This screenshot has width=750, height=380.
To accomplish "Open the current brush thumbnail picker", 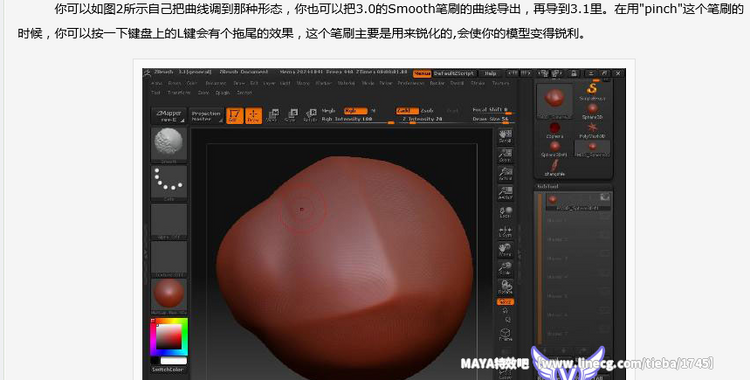I will [x=169, y=145].
